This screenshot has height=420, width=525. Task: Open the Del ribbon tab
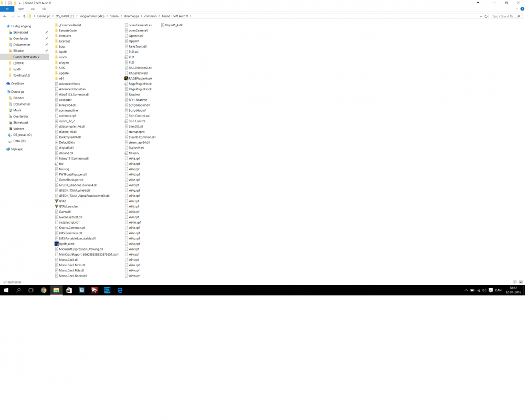pos(33,9)
